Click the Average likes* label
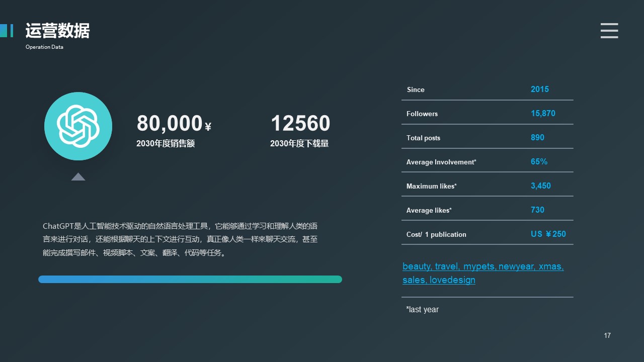This screenshot has width=644, height=362. click(429, 210)
